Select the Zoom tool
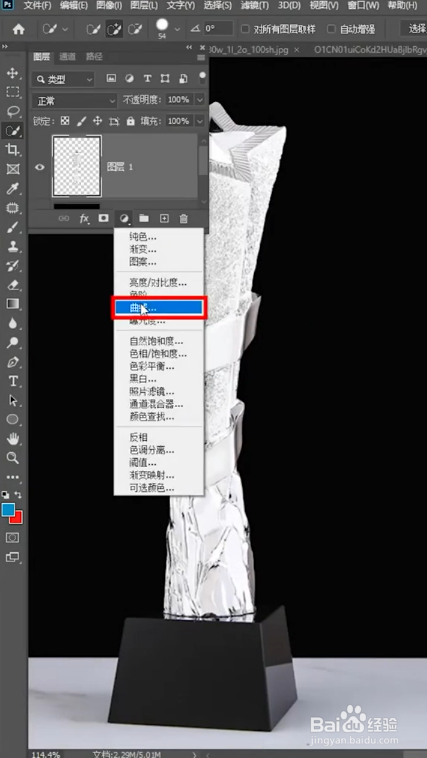This screenshot has width=427, height=758. [13, 458]
